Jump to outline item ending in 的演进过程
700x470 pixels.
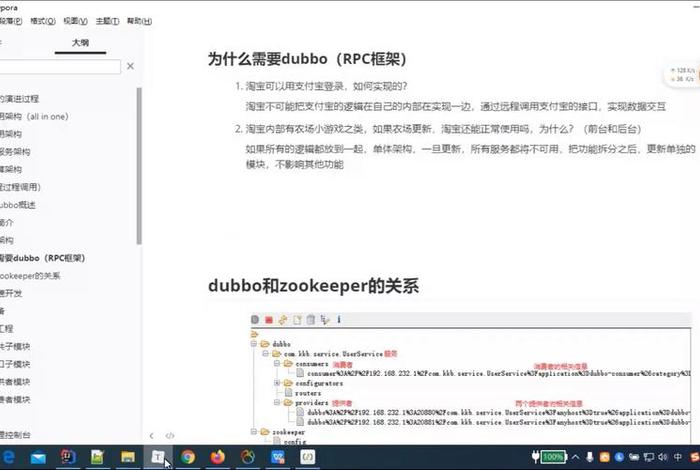(x=20, y=99)
